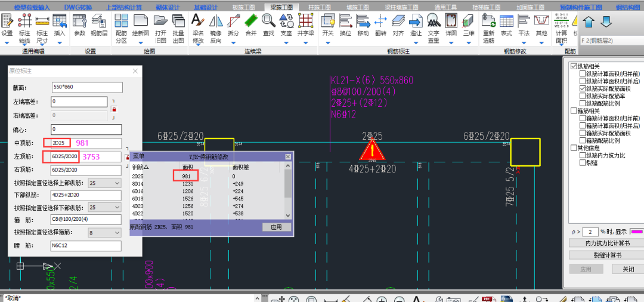Viewport: 644px width, 302px height.
Task: Click the 腰筋 field showing N6C12
Action: pos(86,246)
